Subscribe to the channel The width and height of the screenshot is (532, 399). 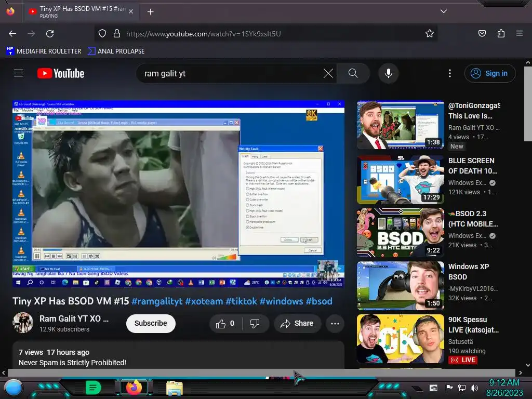coord(151,323)
